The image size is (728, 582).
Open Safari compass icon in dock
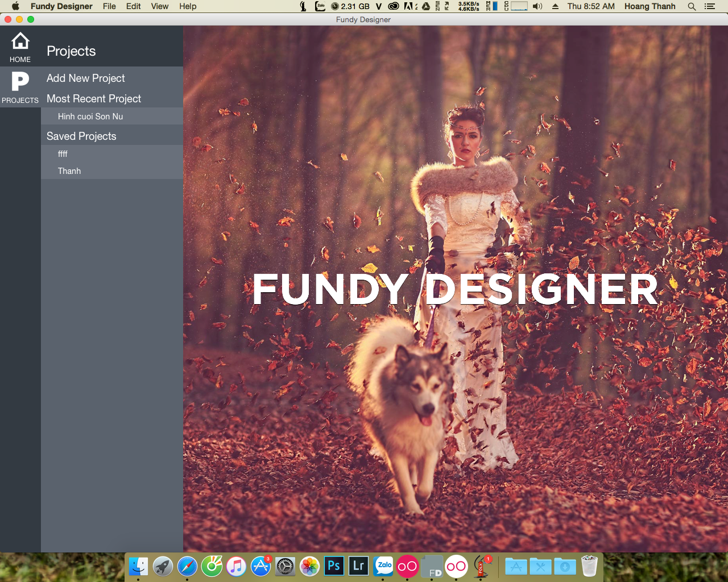[187, 566]
